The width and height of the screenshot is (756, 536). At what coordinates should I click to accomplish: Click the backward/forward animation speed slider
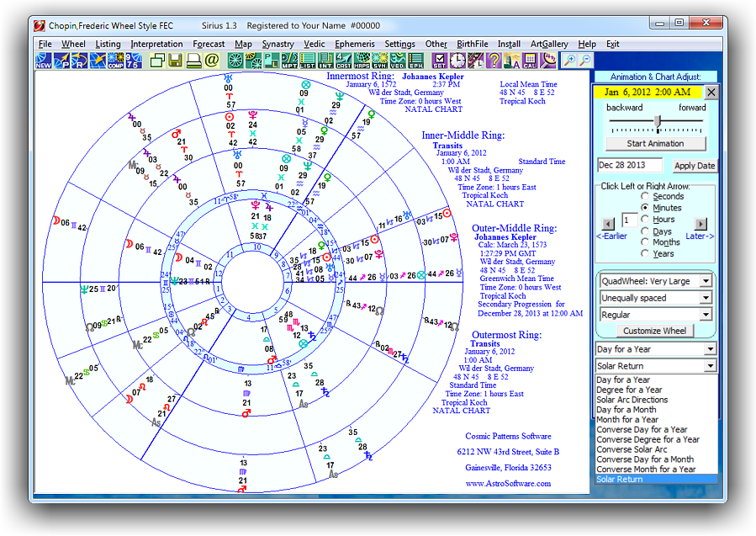pyautogui.click(x=656, y=123)
